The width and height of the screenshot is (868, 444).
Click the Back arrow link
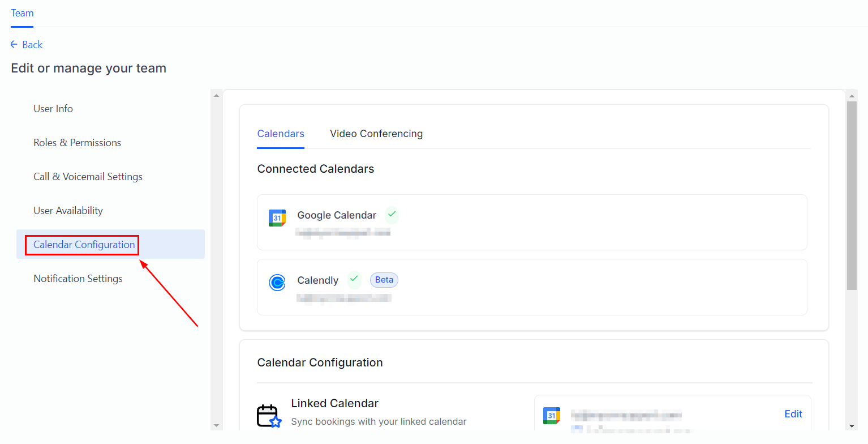tap(27, 45)
